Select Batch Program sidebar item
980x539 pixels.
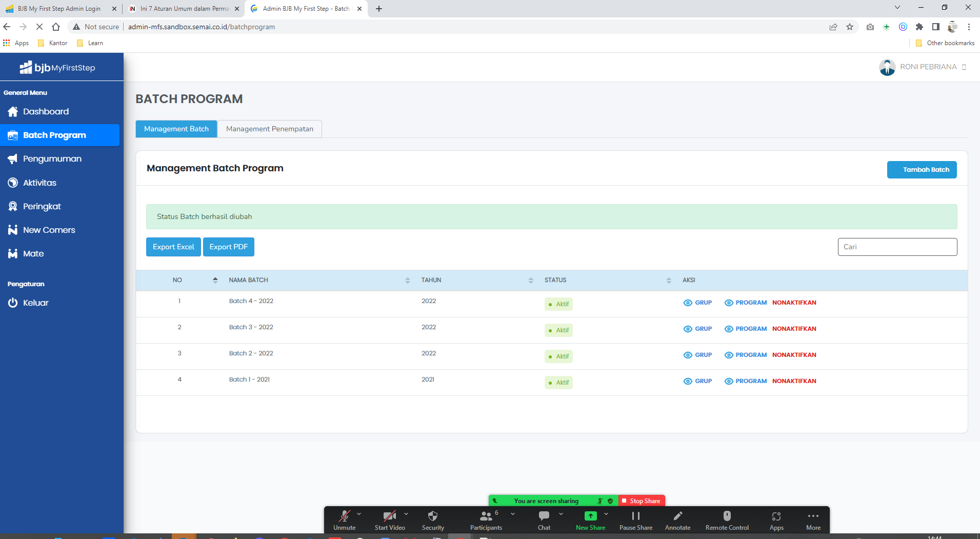click(x=59, y=135)
